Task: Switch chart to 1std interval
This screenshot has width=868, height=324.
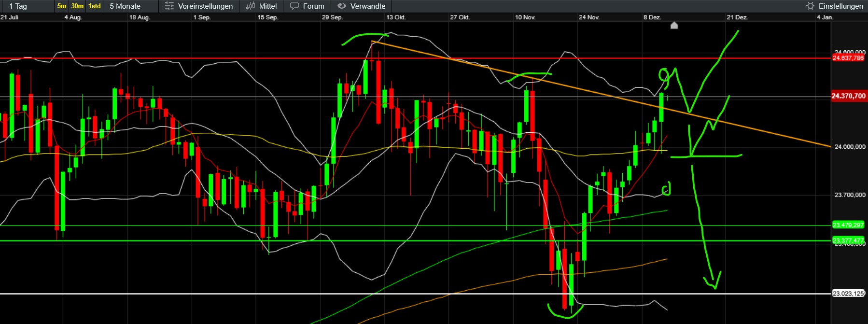Action: click(95, 6)
